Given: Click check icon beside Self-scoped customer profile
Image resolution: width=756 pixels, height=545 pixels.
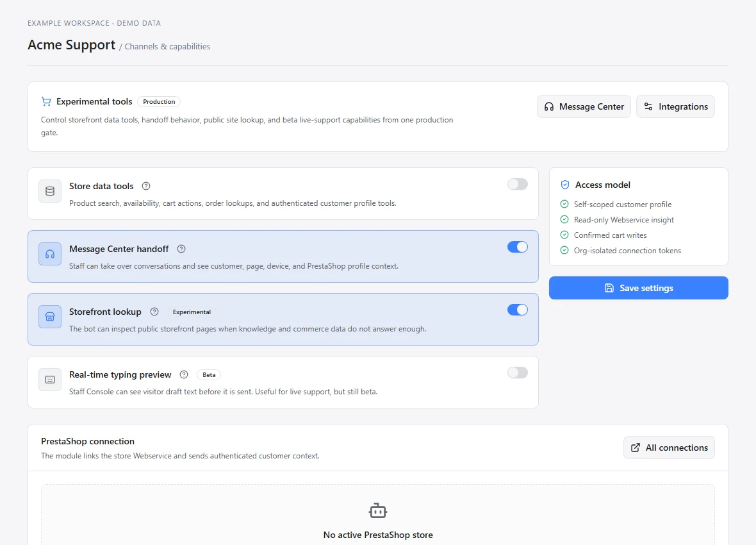Looking at the screenshot, I should [x=564, y=204].
